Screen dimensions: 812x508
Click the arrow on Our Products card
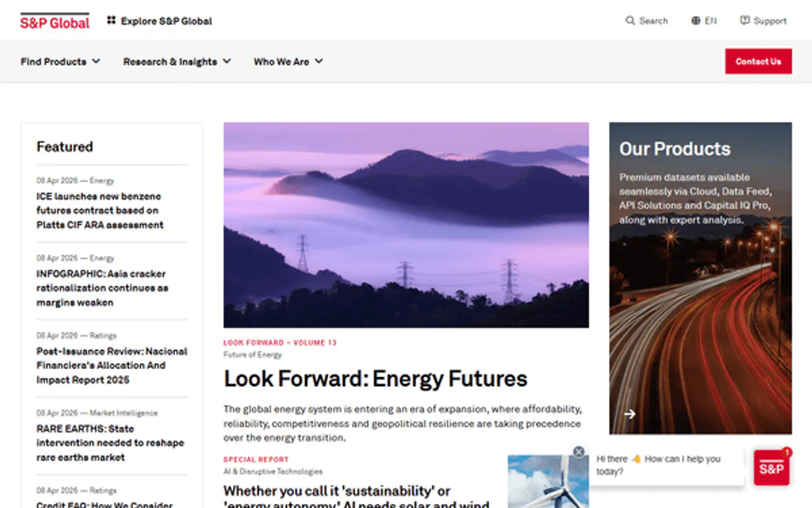[629, 414]
